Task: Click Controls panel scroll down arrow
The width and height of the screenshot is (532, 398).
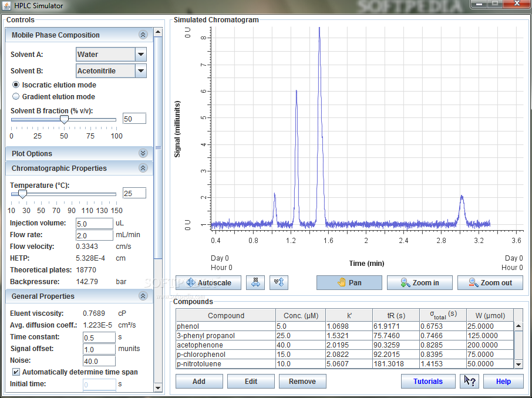Action: click(158, 387)
